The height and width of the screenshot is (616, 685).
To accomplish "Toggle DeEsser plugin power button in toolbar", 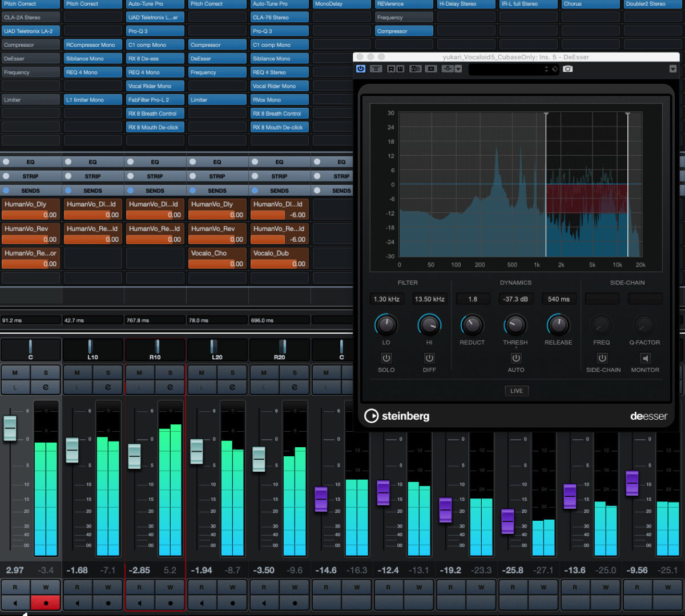I will (x=361, y=69).
